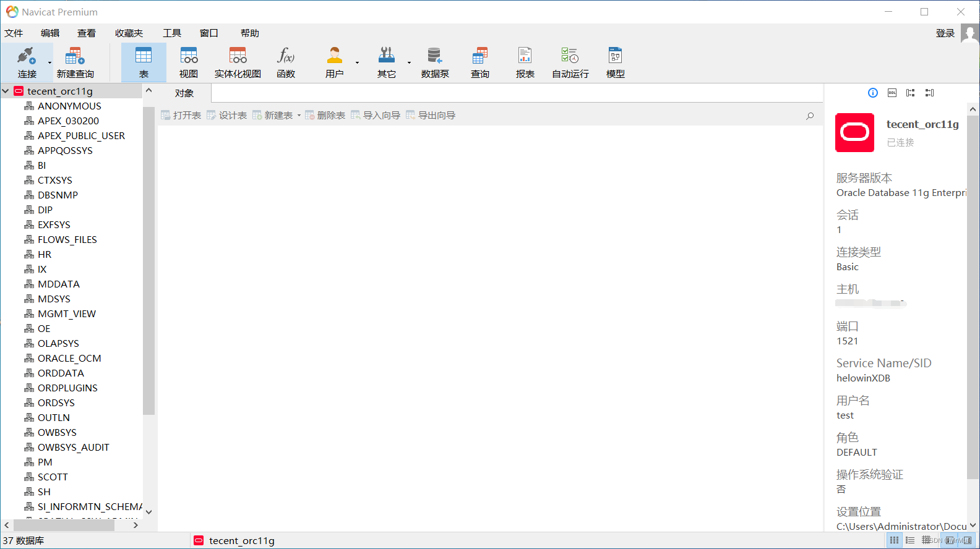
Task: Open the Connection button dropdown arrow
Action: (49, 62)
